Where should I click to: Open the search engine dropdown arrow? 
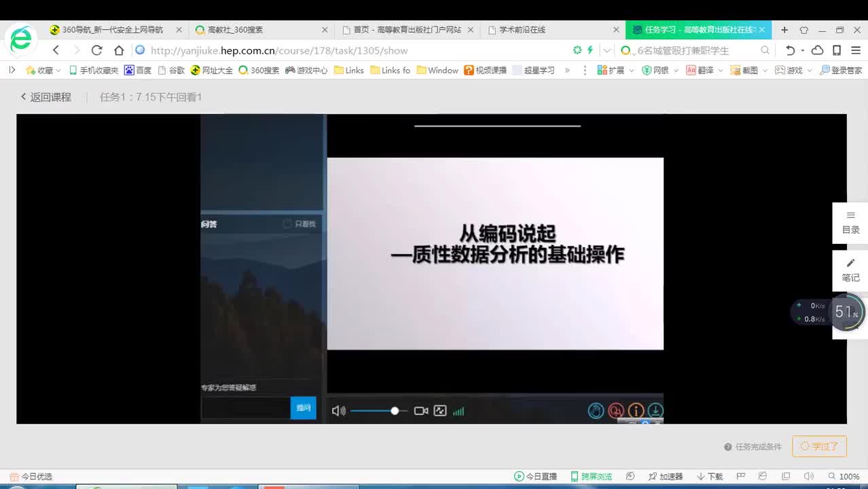[x=607, y=50]
